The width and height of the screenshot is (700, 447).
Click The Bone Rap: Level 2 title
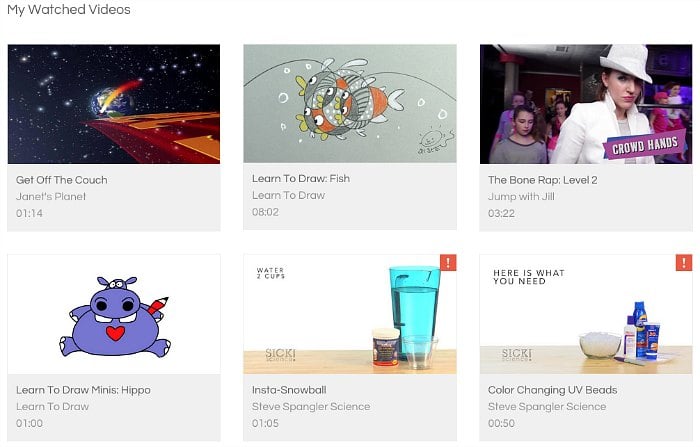coord(542,180)
